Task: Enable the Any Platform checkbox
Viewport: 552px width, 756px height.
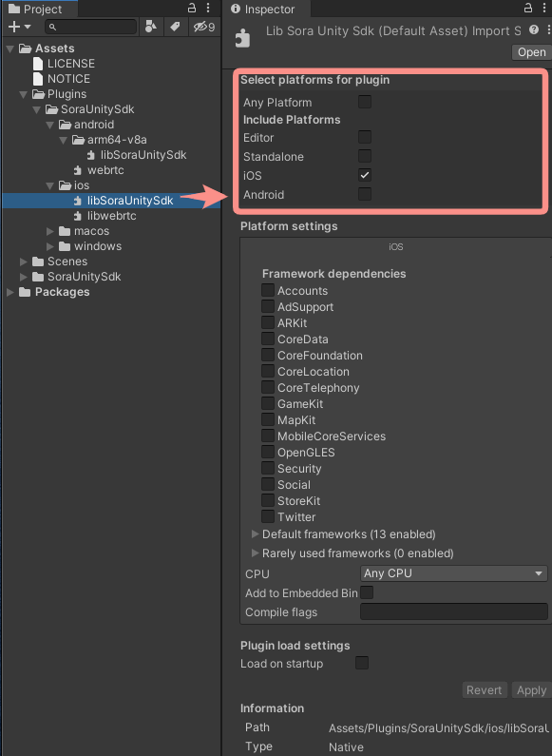Action: [x=365, y=102]
